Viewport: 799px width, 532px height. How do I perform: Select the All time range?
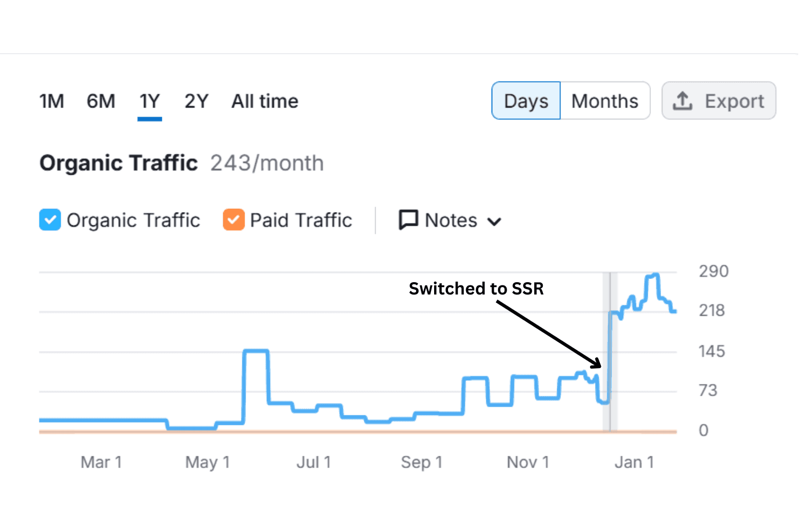point(265,101)
